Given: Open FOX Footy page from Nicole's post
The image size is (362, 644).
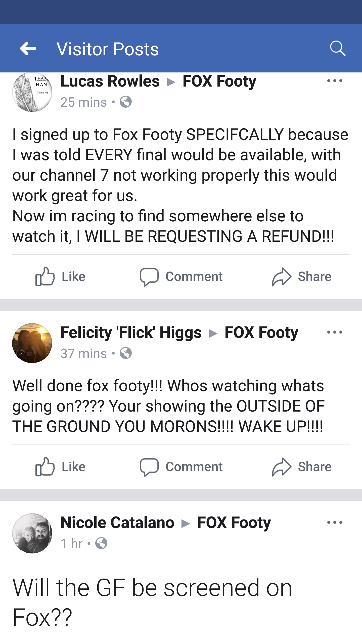Looking at the screenshot, I should (x=234, y=523).
